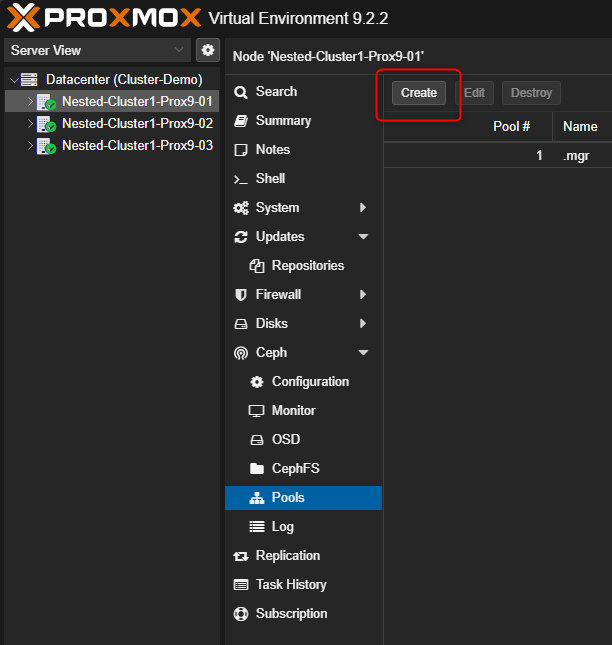Click the Configuration gear icon

point(257,382)
